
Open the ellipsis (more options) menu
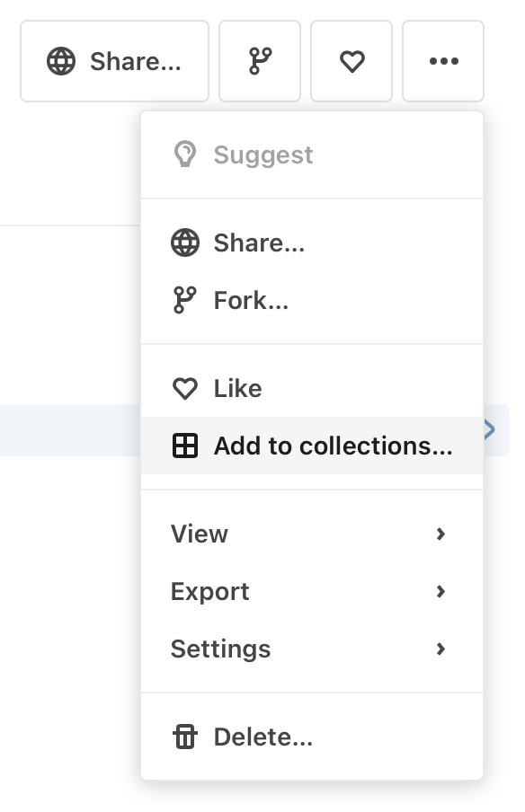tap(443, 62)
